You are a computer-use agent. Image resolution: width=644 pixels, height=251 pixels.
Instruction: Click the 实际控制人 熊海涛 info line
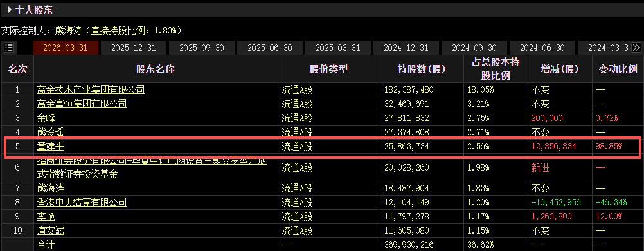(x=91, y=30)
